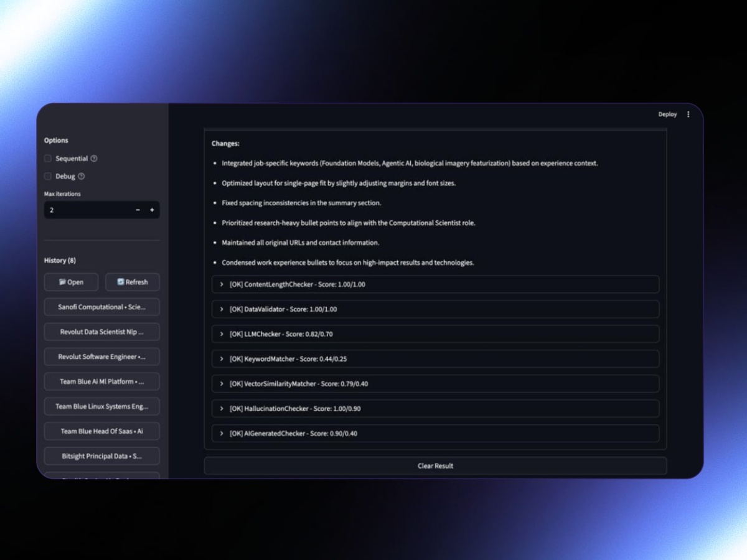Open Team Blue Head Of Saas entry
Viewport: 747px width, 560px height.
pos(101,431)
